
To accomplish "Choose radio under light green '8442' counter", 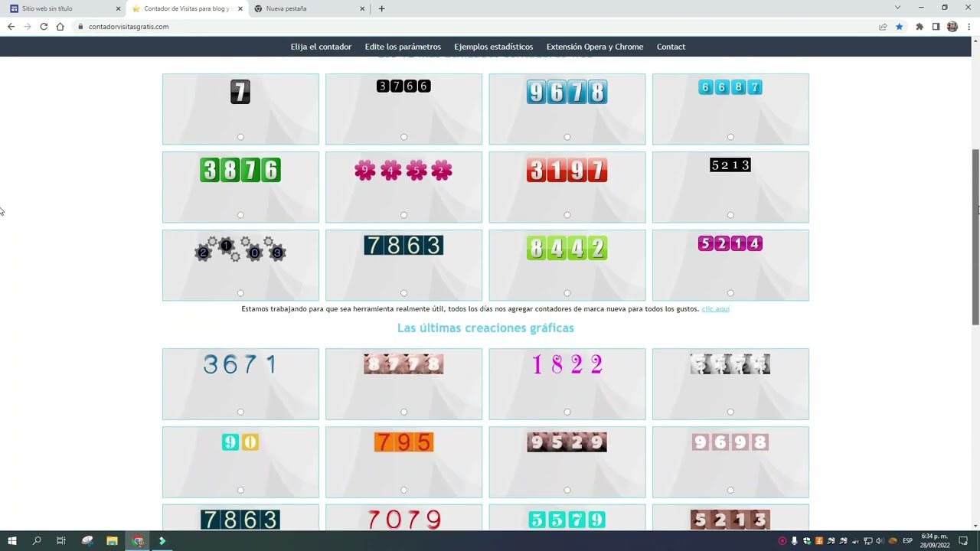I will [x=567, y=293].
